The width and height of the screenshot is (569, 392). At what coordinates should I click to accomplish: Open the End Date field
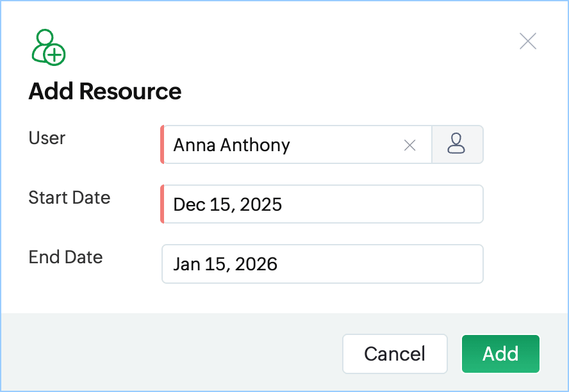click(x=322, y=264)
